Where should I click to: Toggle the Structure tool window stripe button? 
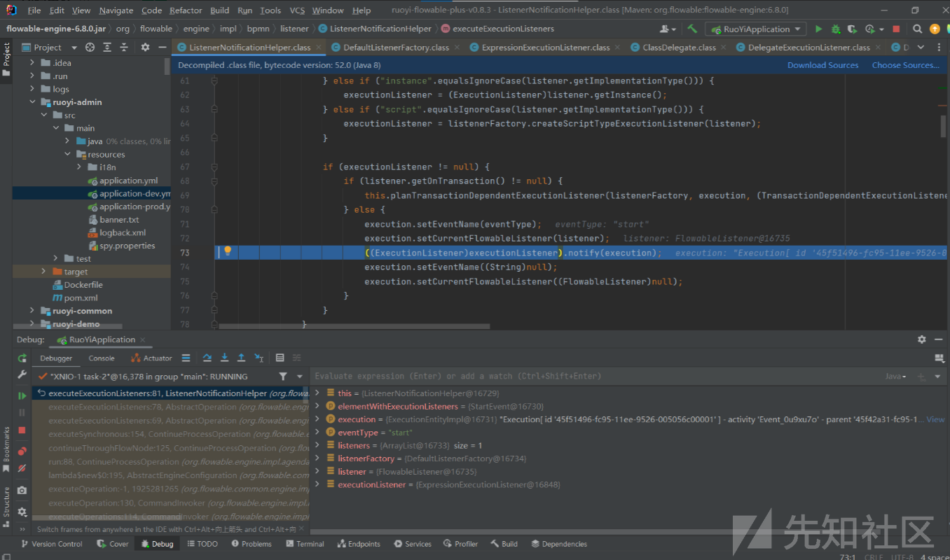(6, 505)
